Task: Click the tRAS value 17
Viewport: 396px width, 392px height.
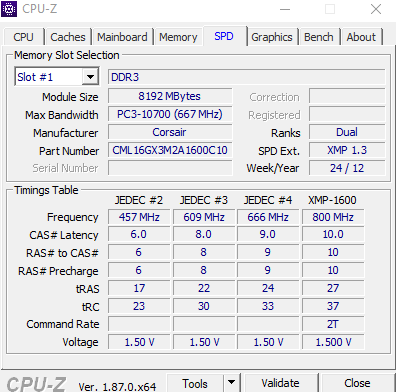Action: pyautogui.click(x=139, y=288)
